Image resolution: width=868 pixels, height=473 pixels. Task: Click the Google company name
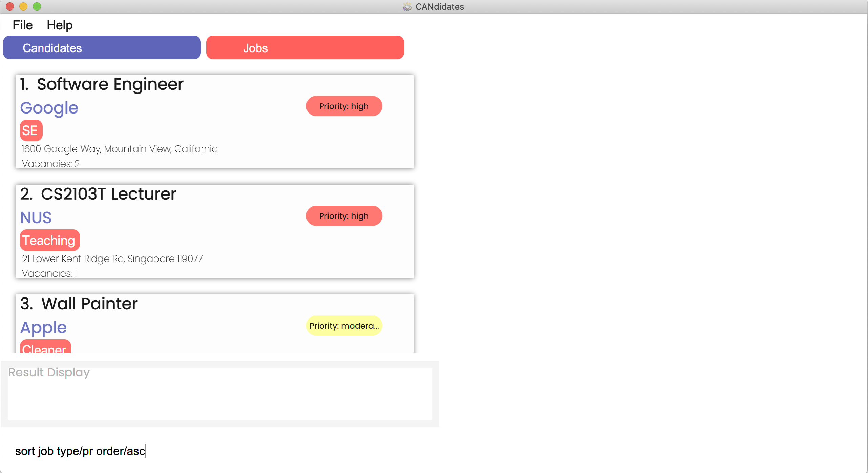click(x=49, y=108)
